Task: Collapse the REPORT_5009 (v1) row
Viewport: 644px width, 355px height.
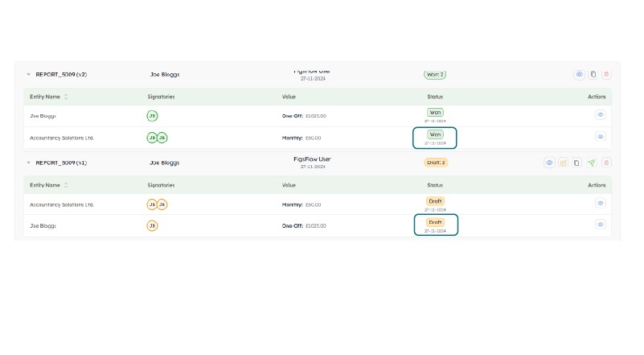Action: (x=28, y=162)
